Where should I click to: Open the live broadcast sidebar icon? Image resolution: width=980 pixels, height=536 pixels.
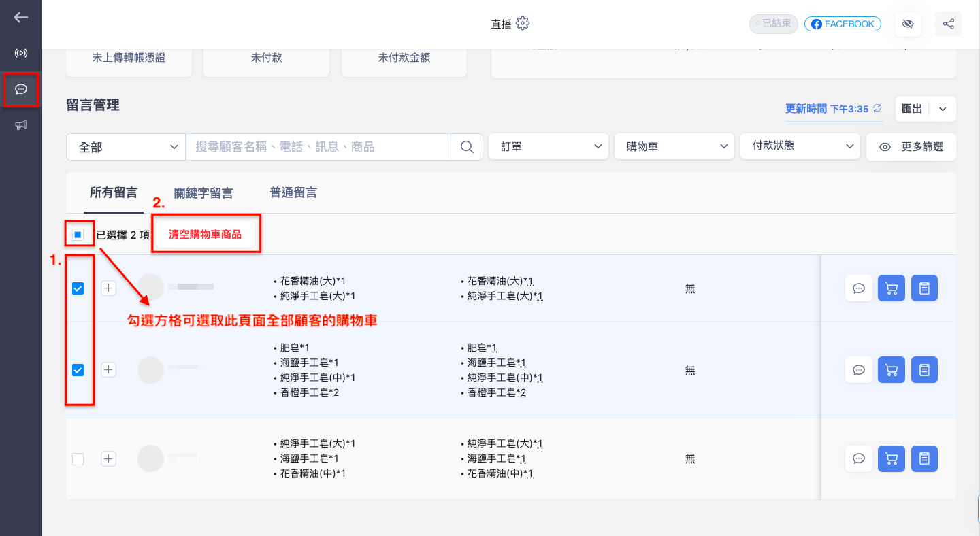(21, 53)
